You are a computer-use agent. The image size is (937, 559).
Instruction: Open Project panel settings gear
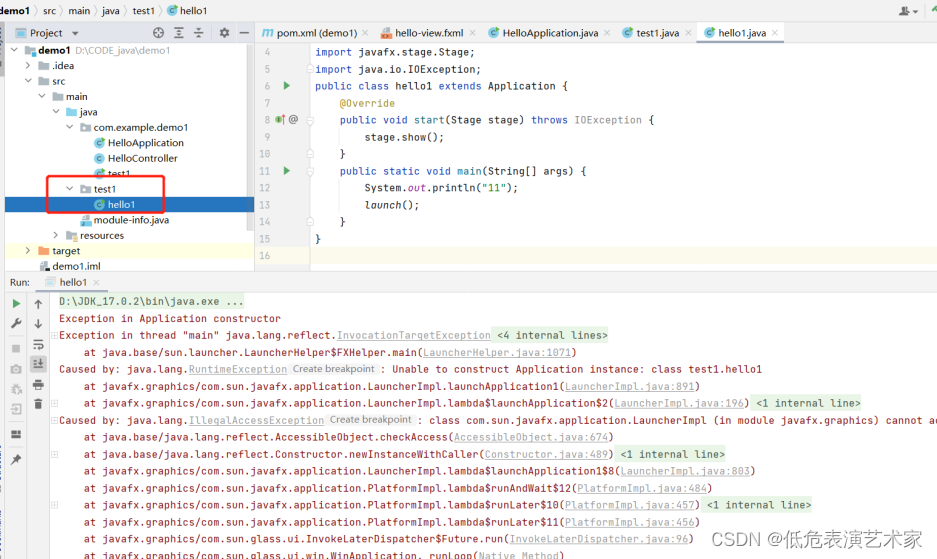(224, 33)
